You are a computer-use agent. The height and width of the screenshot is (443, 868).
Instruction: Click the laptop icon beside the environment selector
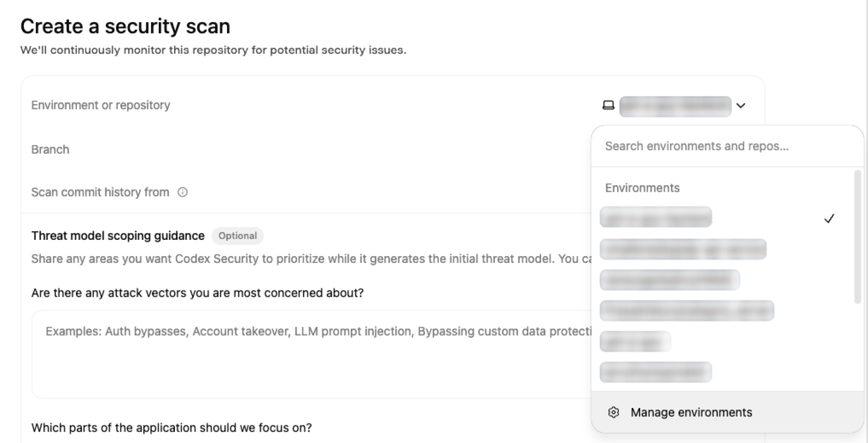click(609, 105)
